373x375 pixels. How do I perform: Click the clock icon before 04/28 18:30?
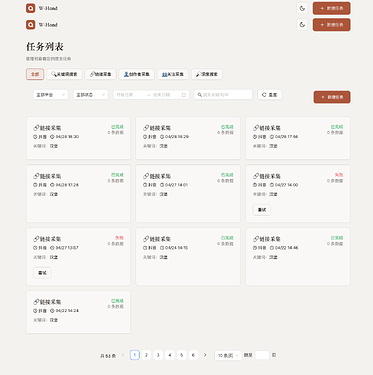[52, 137]
